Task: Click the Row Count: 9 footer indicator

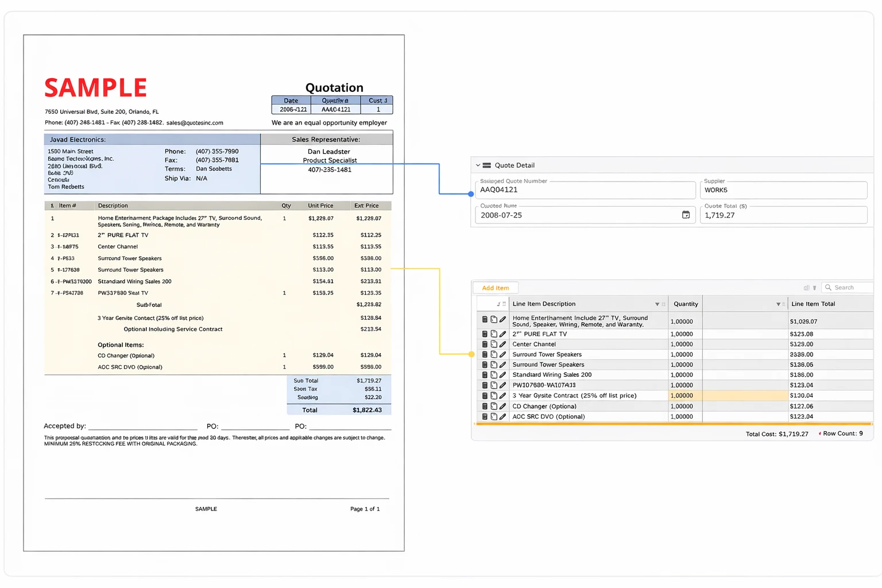Action: (842, 434)
